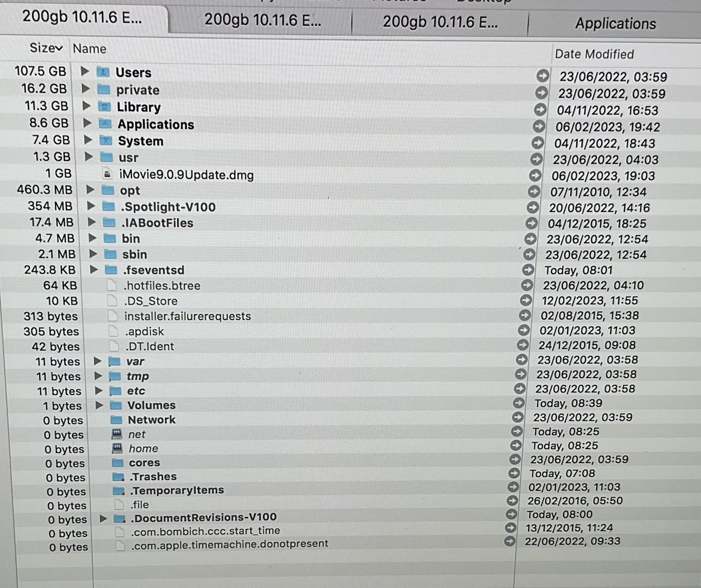
Task: Select the installer.failurerequests file name
Action: [x=187, y=316]
